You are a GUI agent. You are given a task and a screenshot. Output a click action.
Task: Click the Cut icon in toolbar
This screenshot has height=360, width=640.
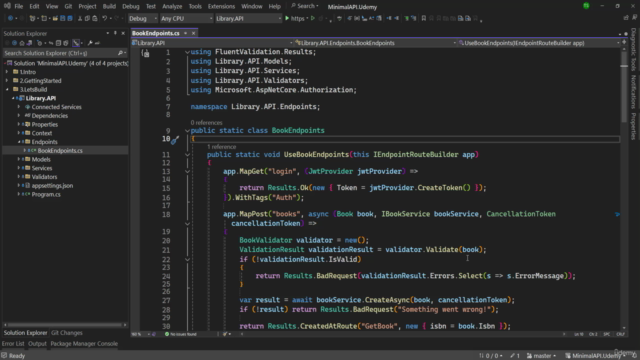pyautogui.click(x=80, y=18)
